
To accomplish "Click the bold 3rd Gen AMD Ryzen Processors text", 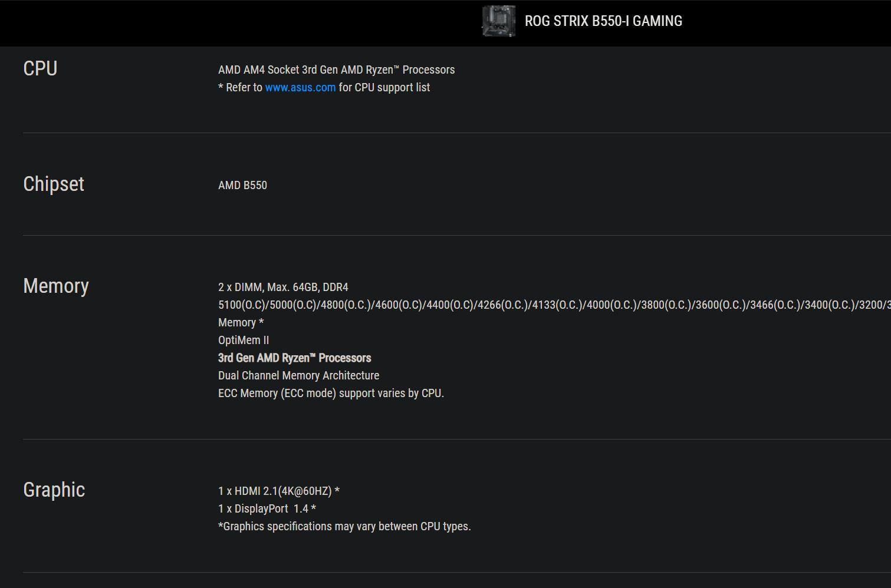I will pyautogui.click(x=294, y=358).
